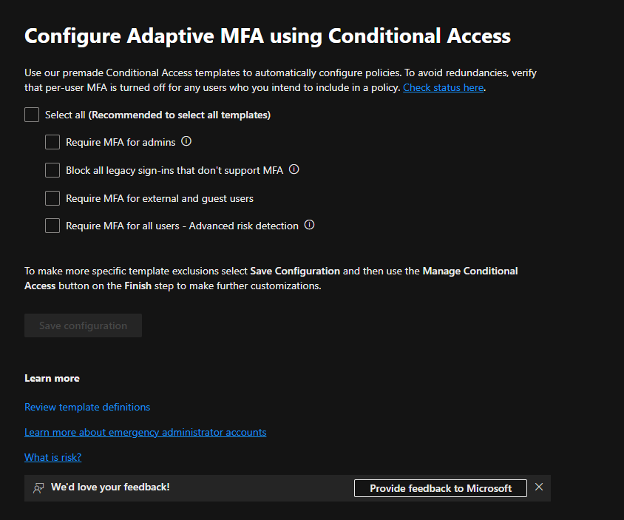The image size is (624, 520).
Task: Click the Save configuration button
Action: point(83,326)
